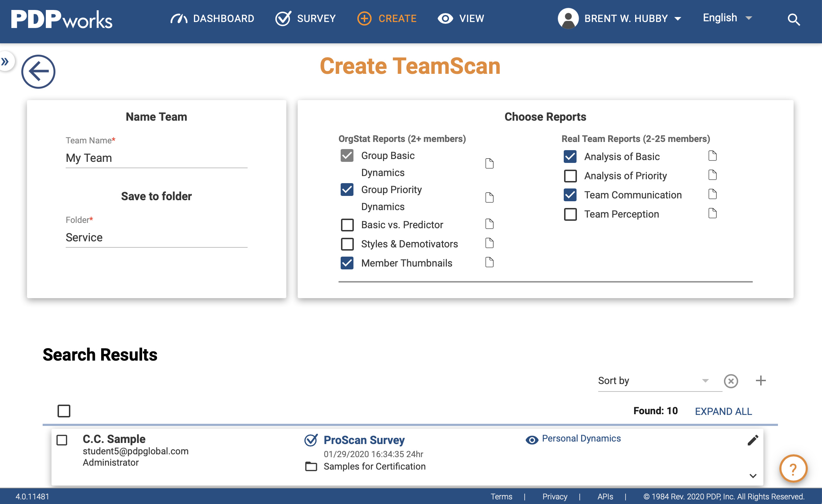Check the Analysis of Priority report
The width and height of the screenshot is (822, 504).
point(570,176)
